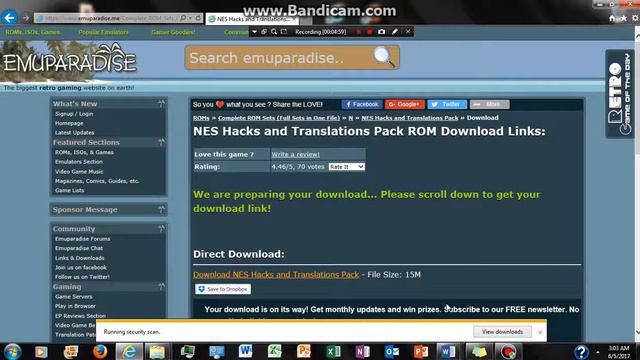640x360 pixels.
Task: Open the Retro Game of the Day banner
Action: pyautogui.click(x=619, y=94)
